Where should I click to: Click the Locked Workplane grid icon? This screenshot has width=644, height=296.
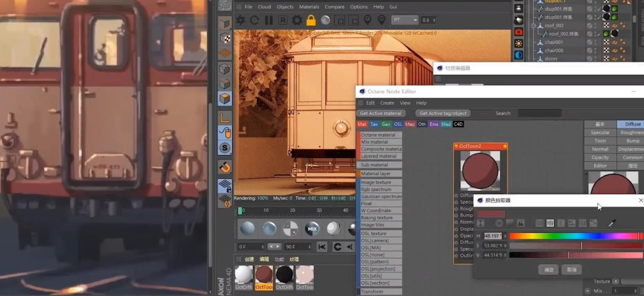point(225,186)
